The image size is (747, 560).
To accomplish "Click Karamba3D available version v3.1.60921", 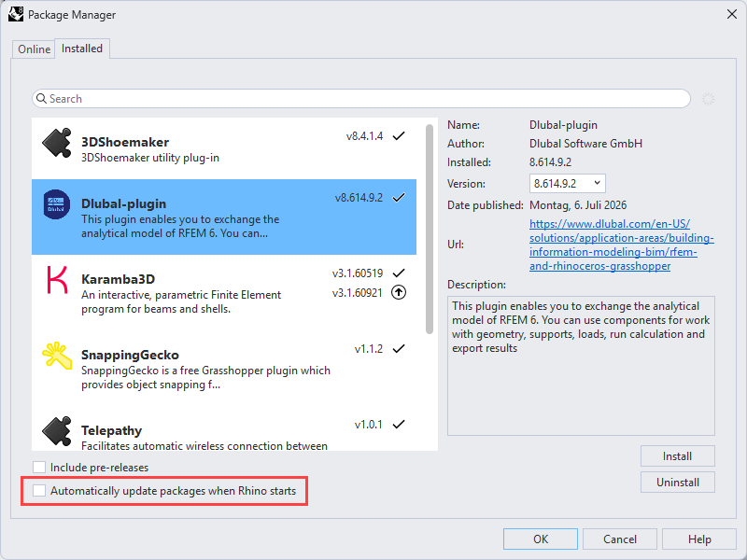I will pyautogui.click(x=358, y=293).
